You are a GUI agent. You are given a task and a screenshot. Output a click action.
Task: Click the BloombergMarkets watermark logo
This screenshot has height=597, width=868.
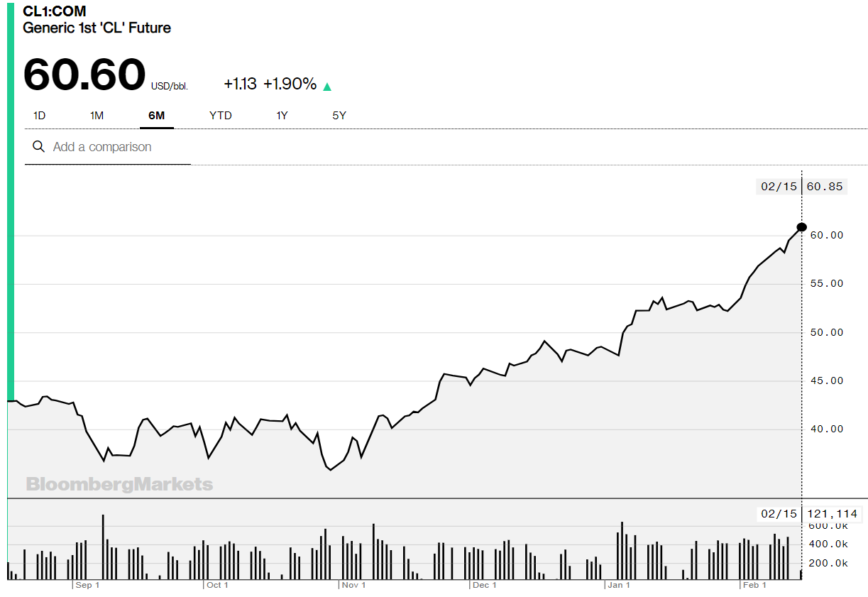click(x=119, y=485)
